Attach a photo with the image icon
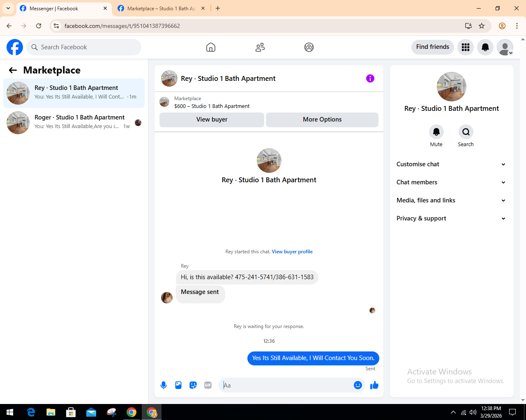This screenshot has height=420, width=526. point(178,385)
